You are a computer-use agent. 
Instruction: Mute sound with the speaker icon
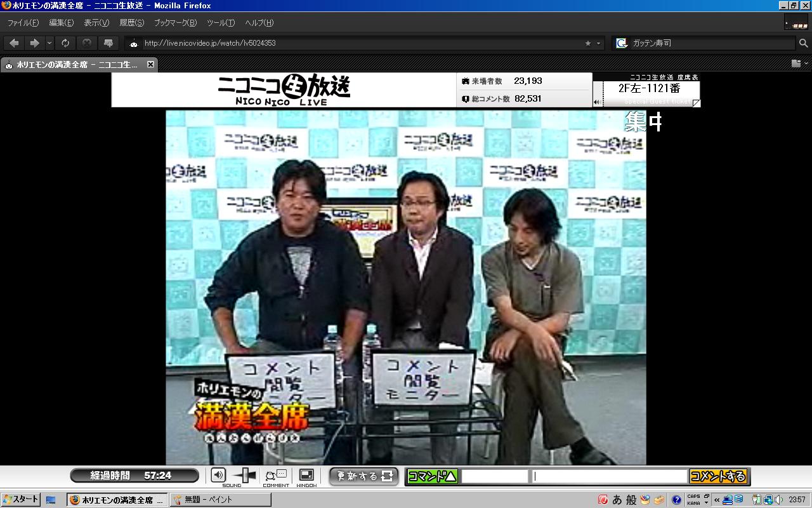point(218,475)
